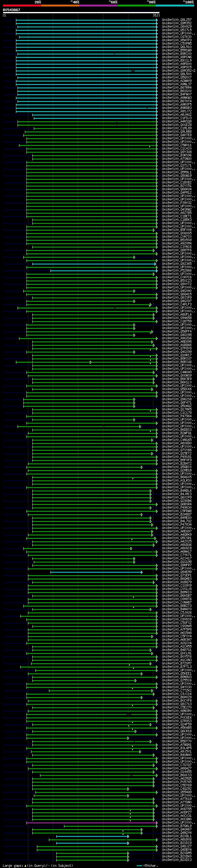Open hit UniRef100_P47964
Viewport: 197px width, 868px height.
point(177,416)
